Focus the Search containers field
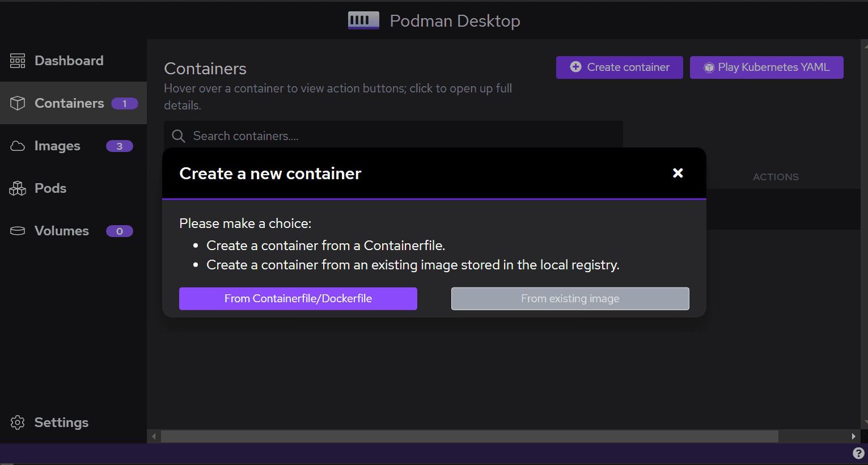868x465 pixels. [393, 136]
